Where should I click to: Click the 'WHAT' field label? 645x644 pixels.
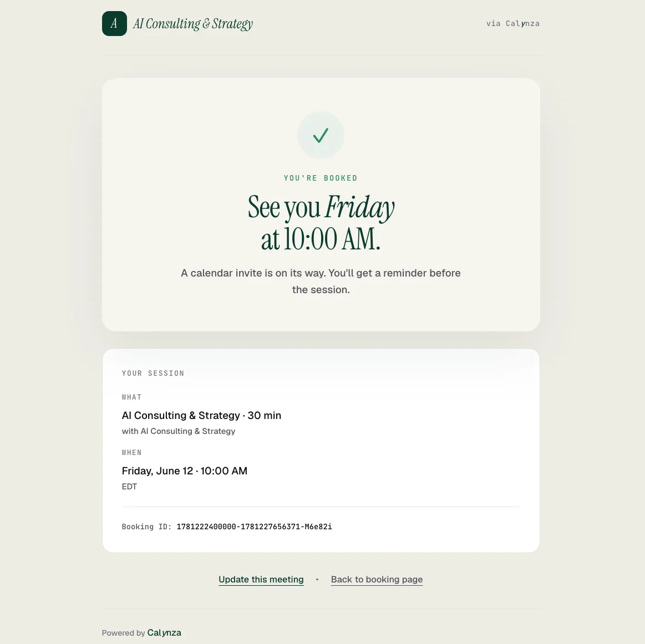(x=131, y=397)
